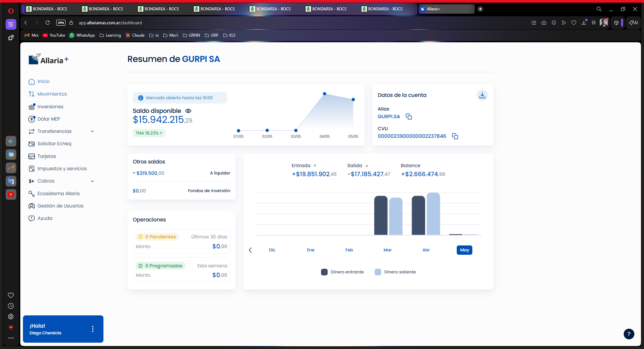Click the 04/05 peak point on balance chart
The width and height of the screenshot is (644, 349).
click(x=325, y=94)
